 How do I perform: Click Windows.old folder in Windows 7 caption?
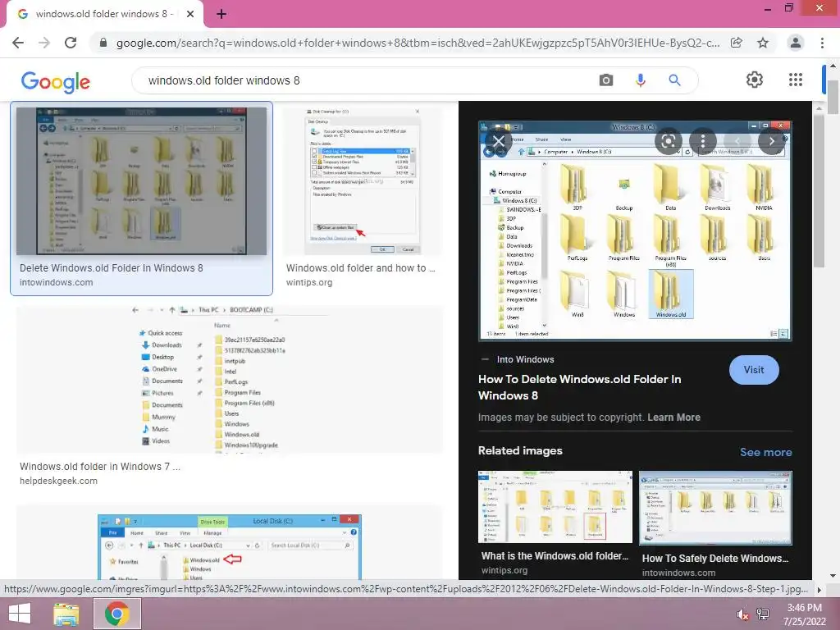(x=99, y=467)
